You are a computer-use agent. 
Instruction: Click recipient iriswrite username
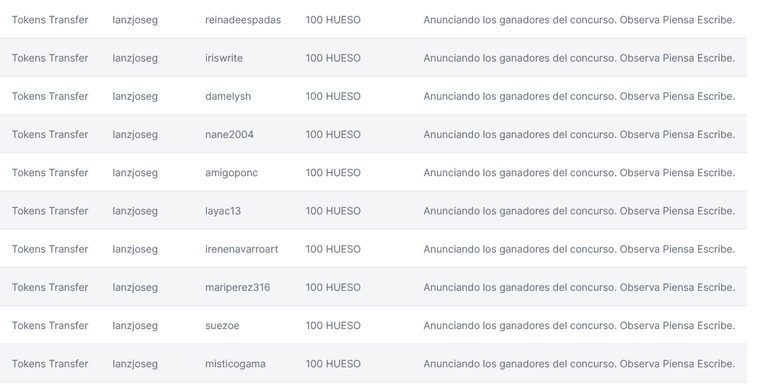224,58
